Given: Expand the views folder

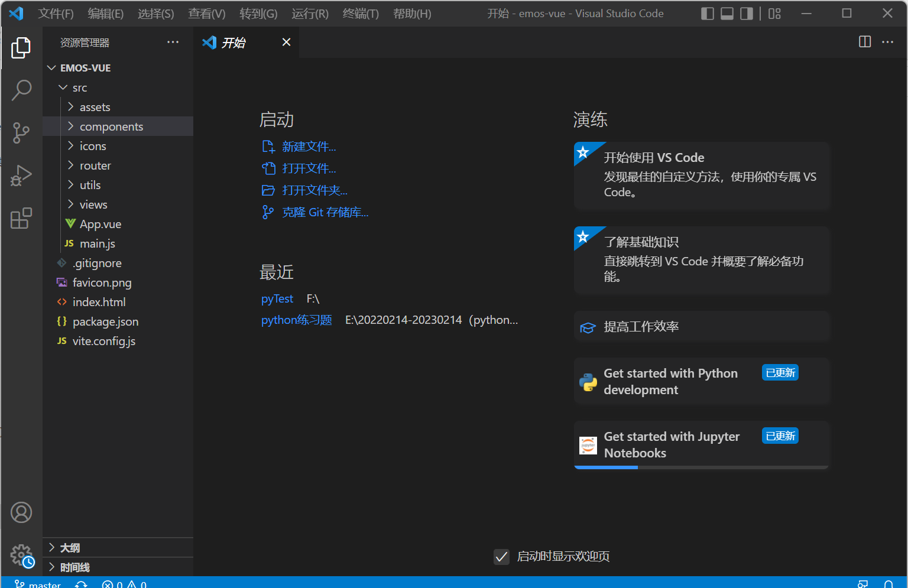Looking at the screenshot, I should click(118, 204).
